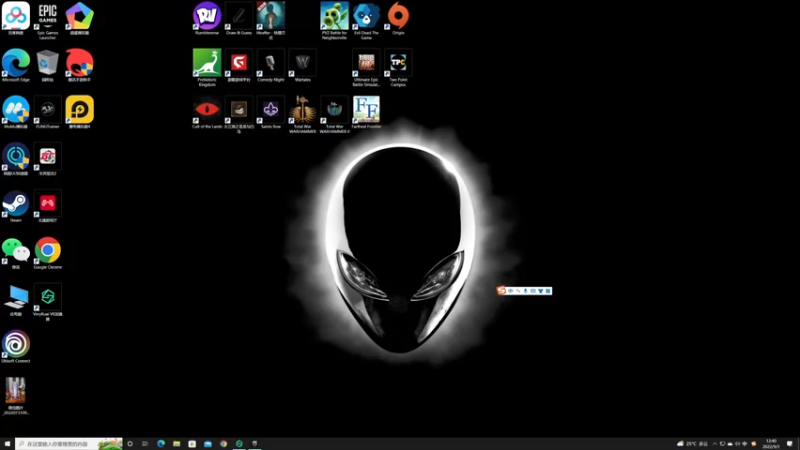Launch Chrome from the taskbar

tap(223, 444)
